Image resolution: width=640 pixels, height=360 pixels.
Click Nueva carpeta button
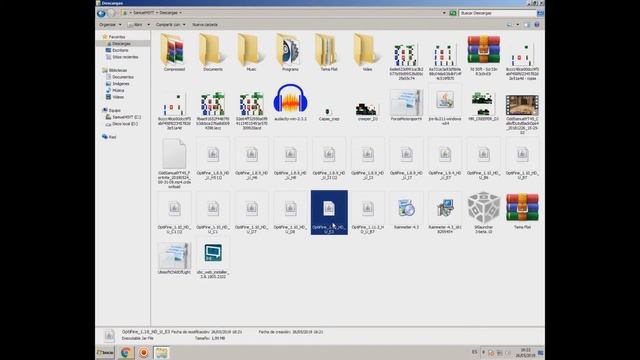pyautogui.click(x=205, y=24)
